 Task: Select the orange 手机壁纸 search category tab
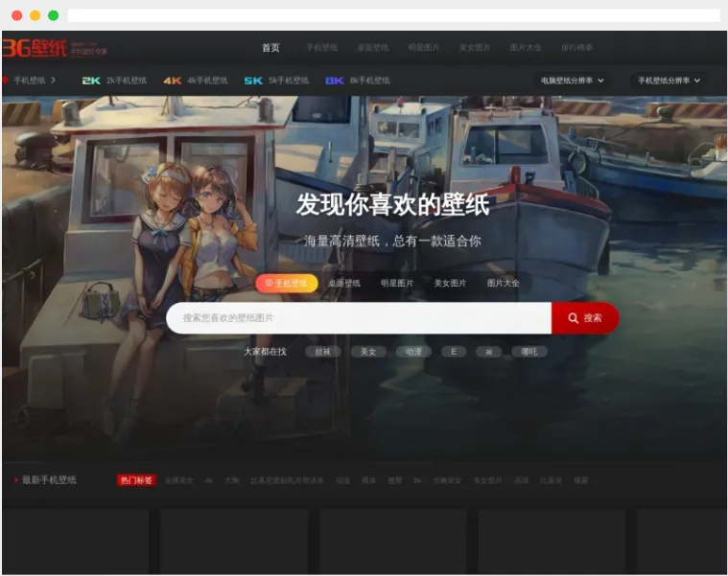point(287,283)
